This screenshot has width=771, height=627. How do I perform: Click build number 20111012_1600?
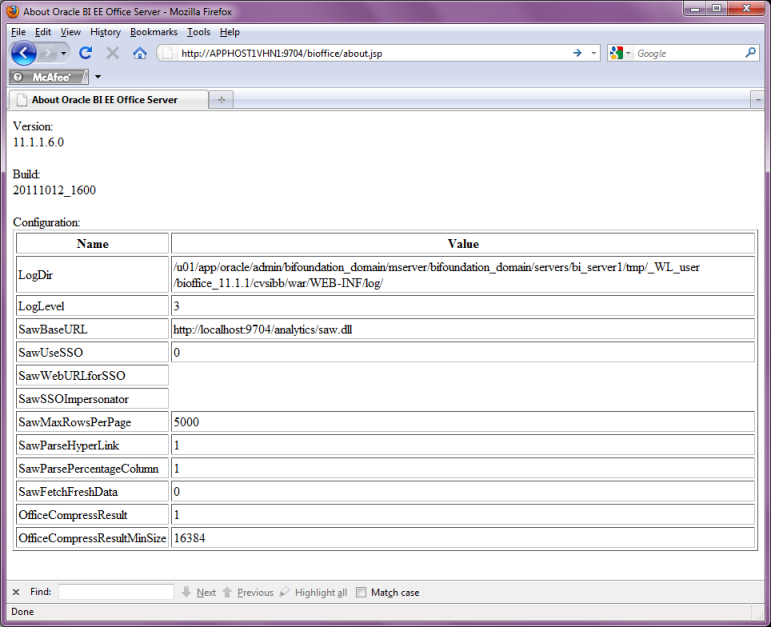pos(54,190)
